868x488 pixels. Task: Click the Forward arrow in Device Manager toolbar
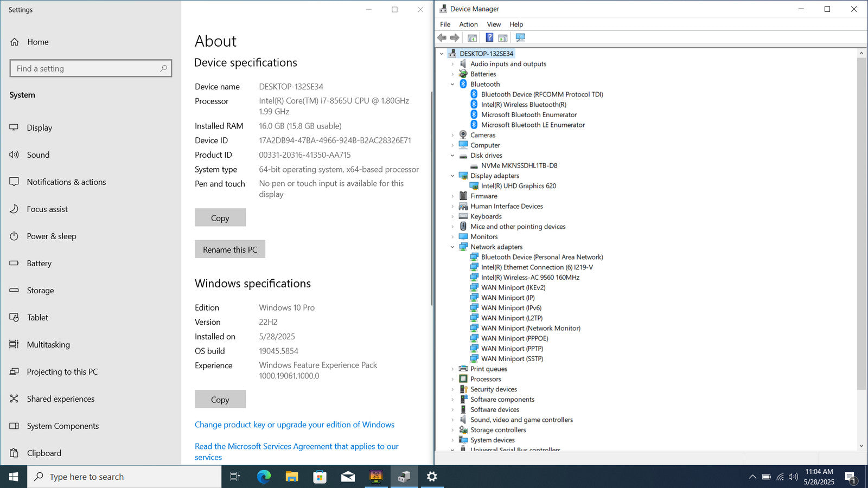(455, 38)
